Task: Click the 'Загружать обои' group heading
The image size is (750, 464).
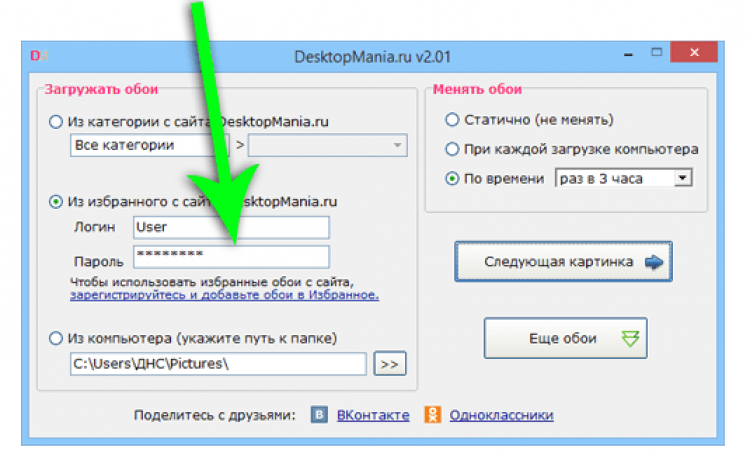Action: [x=101, y=89]
